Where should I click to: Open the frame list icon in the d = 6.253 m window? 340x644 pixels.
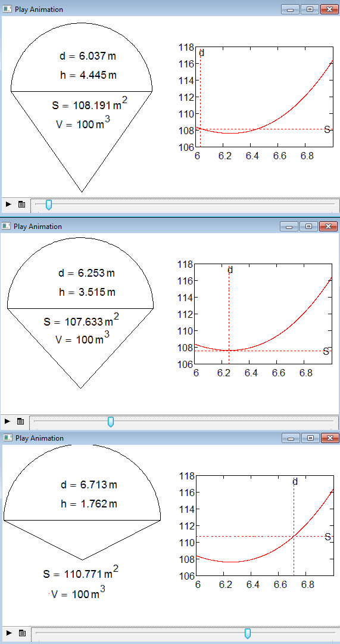click(20, 421)
